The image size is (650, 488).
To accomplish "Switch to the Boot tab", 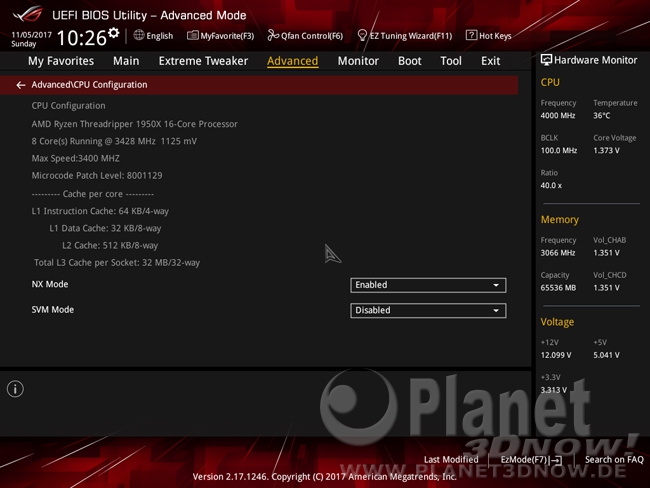I will (410, 61).
